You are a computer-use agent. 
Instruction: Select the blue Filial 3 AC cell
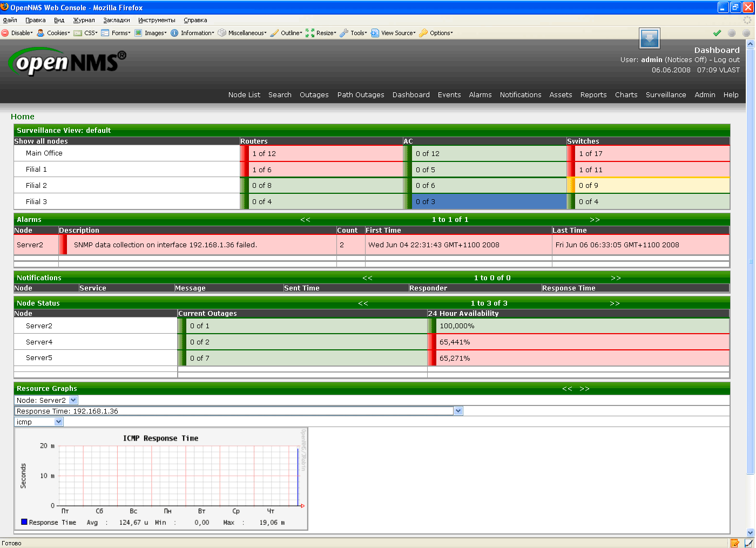coord(489,201)
